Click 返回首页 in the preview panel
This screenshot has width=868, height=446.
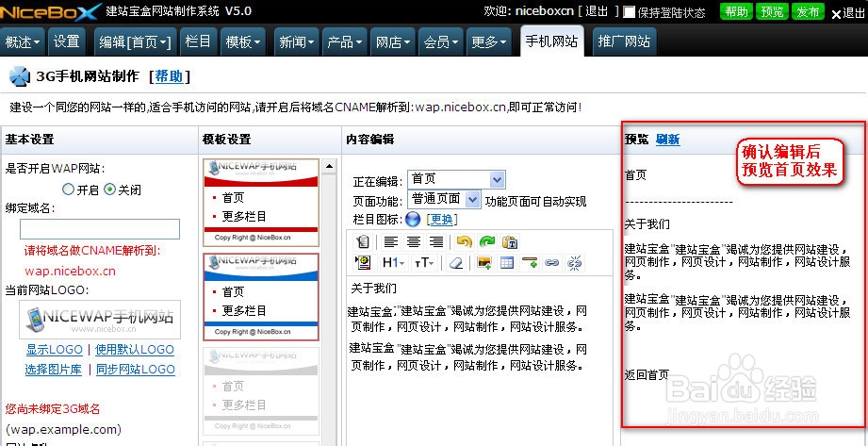(647, 375)
